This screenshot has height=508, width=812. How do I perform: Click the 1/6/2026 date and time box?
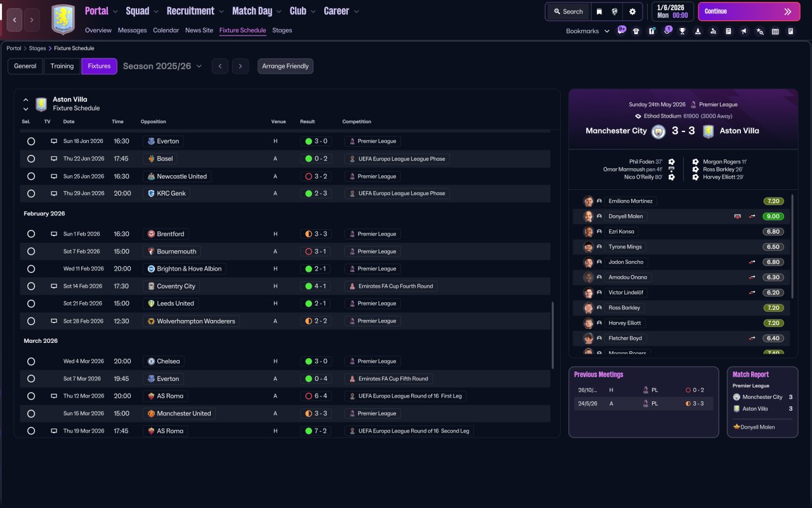pyautogui.click(x=672, y=11)
